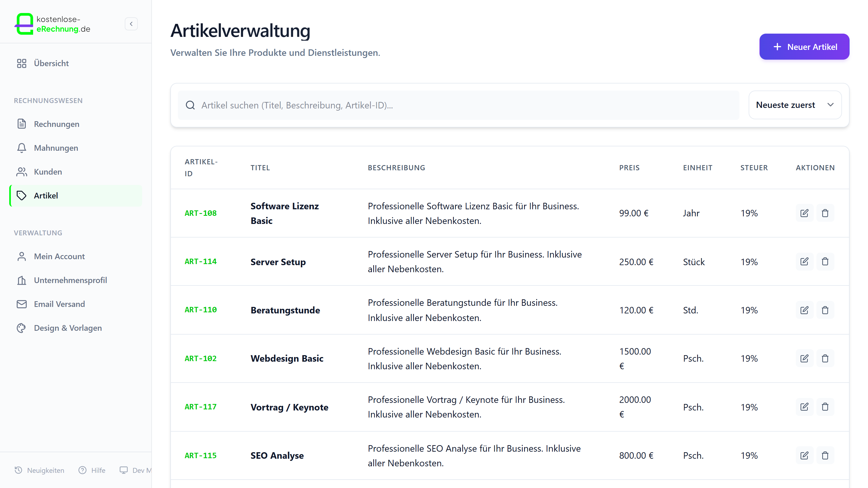Open Unternehmensprofil settings
The image size is (868, 488).
coord(71,280)
